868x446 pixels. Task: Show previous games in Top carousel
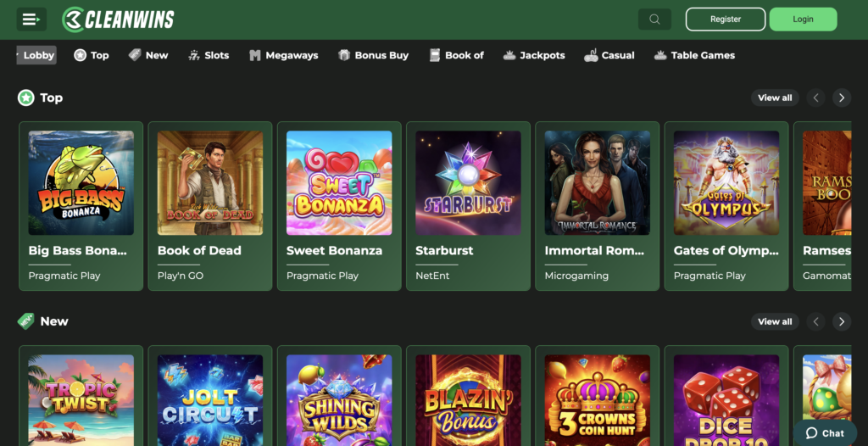815,98
